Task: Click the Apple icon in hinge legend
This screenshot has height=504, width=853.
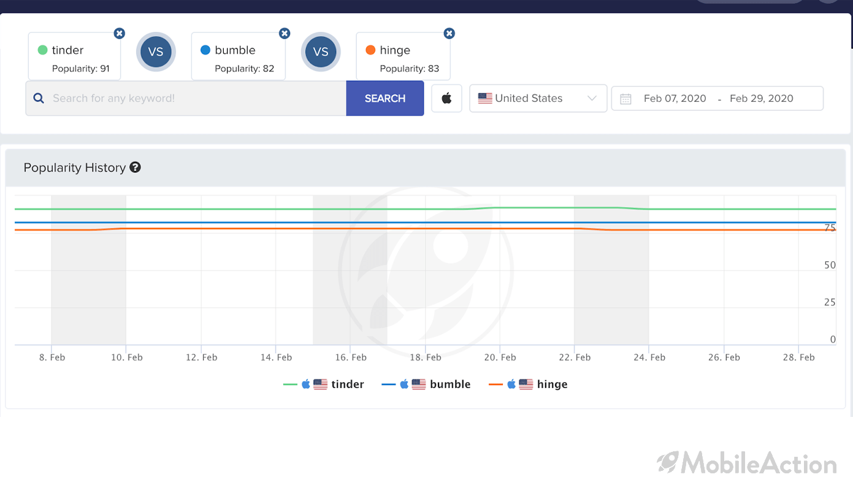Action: click(x=511, y=384)
